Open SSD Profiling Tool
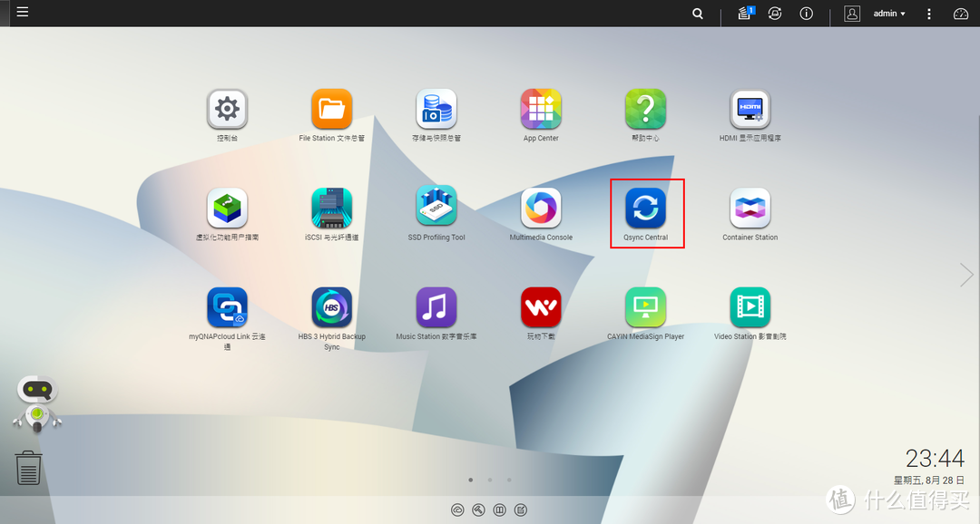This screenshot has height=524, width=980. tap(436, 207)
